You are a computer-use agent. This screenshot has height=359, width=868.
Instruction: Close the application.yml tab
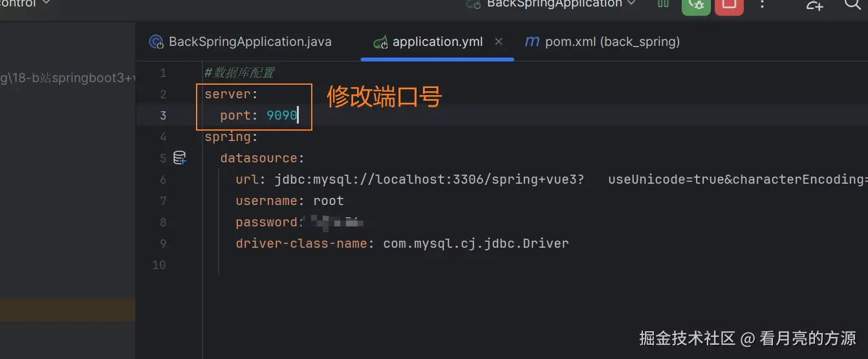tap(499, 41)
